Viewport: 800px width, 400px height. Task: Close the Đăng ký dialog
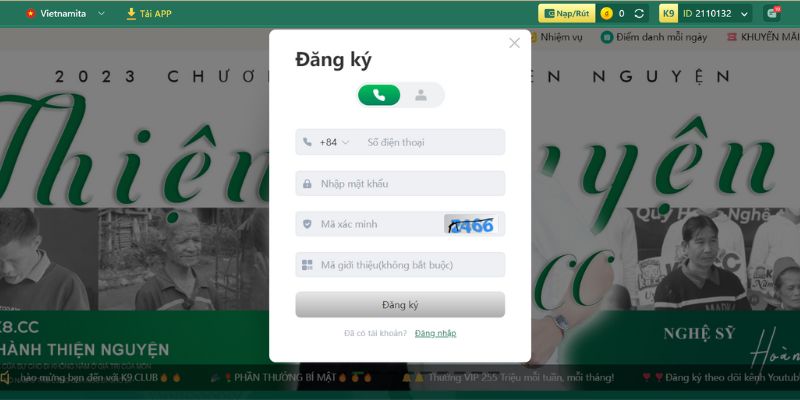click(x=514, y=43)
